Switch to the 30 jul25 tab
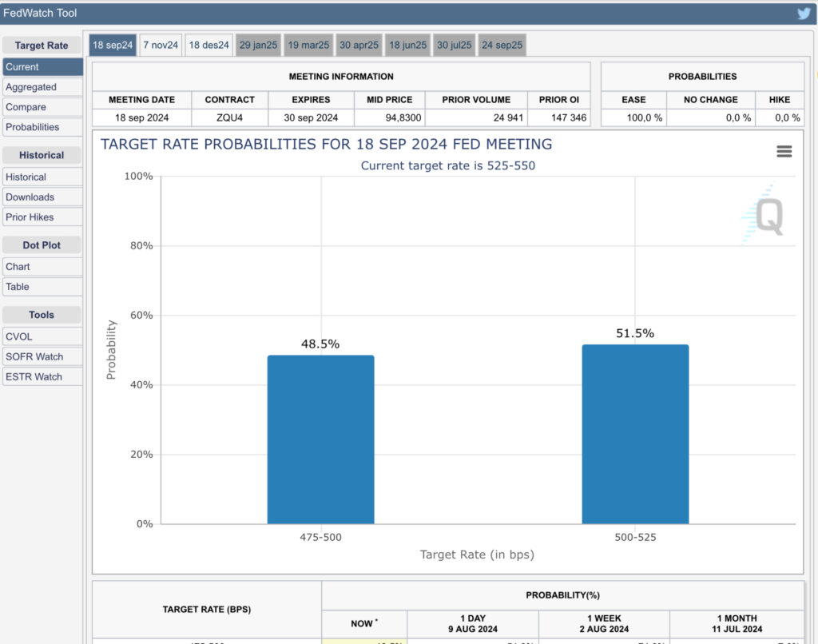This screenshot has width=818, height=644. [454, 45]
